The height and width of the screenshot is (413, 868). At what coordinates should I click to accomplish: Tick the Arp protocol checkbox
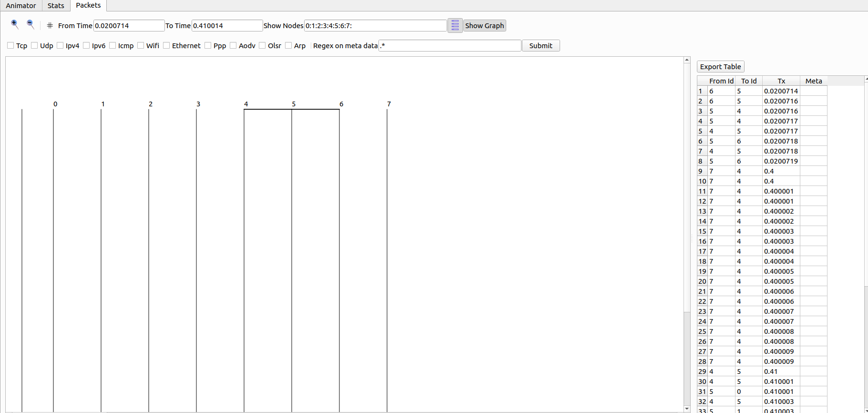pos(288,46)
